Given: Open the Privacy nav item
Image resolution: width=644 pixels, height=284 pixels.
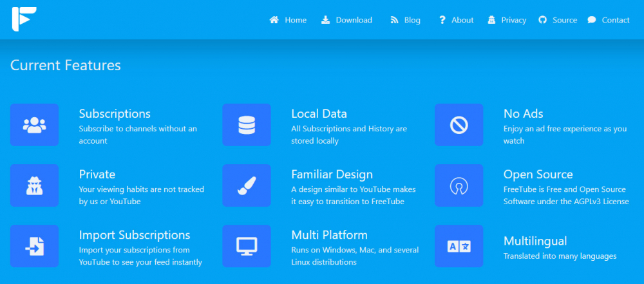Looking at the screenshot, I should pyautogui.click(x=507, y=20).
